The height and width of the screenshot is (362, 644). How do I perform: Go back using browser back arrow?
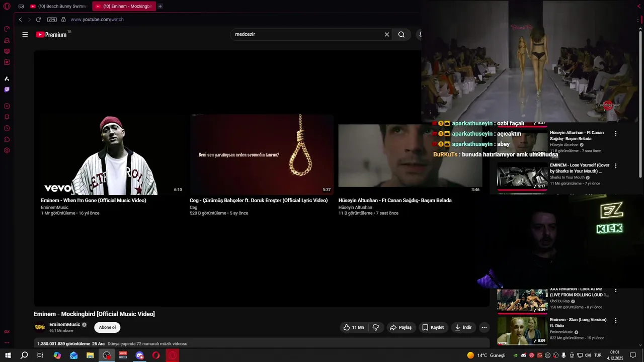[20, 20]
